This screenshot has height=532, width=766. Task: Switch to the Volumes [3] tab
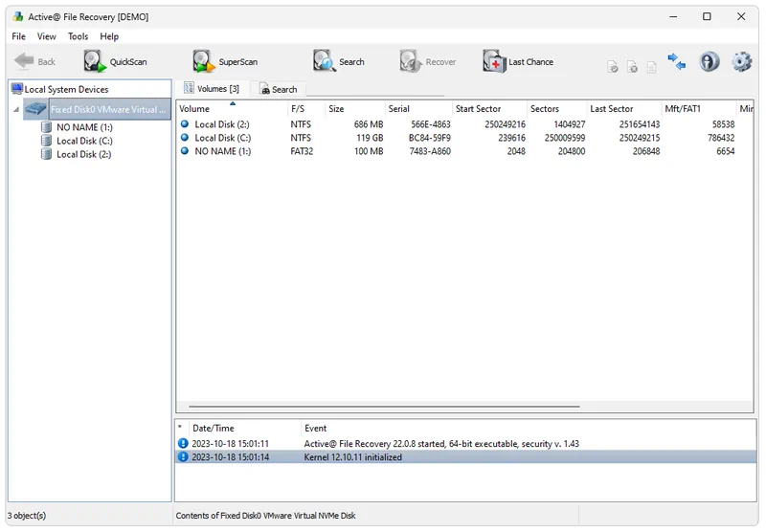(212, 88)
